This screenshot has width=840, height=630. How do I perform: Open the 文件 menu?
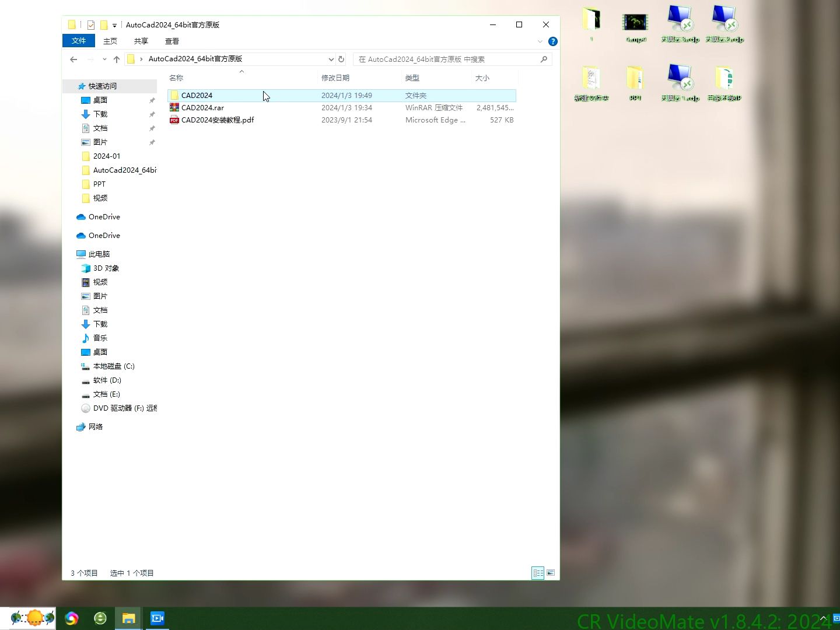pos(78,41)
